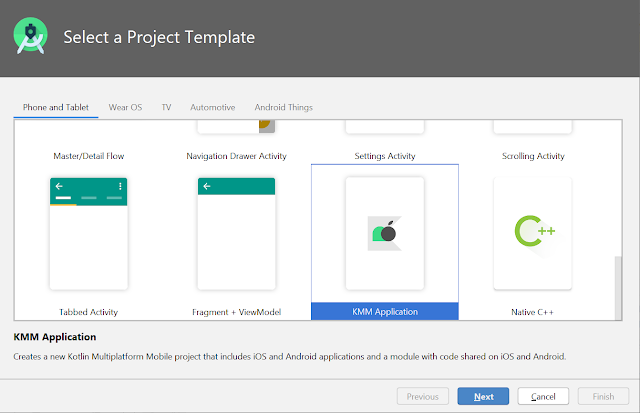
Task: Open the TV tab
Action: coord(166,107)
